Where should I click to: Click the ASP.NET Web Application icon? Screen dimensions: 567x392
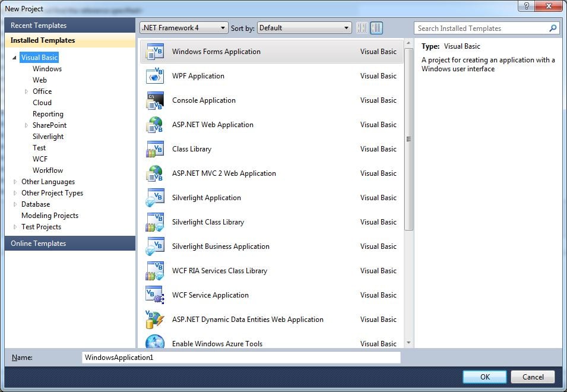[x=155, y=124]
